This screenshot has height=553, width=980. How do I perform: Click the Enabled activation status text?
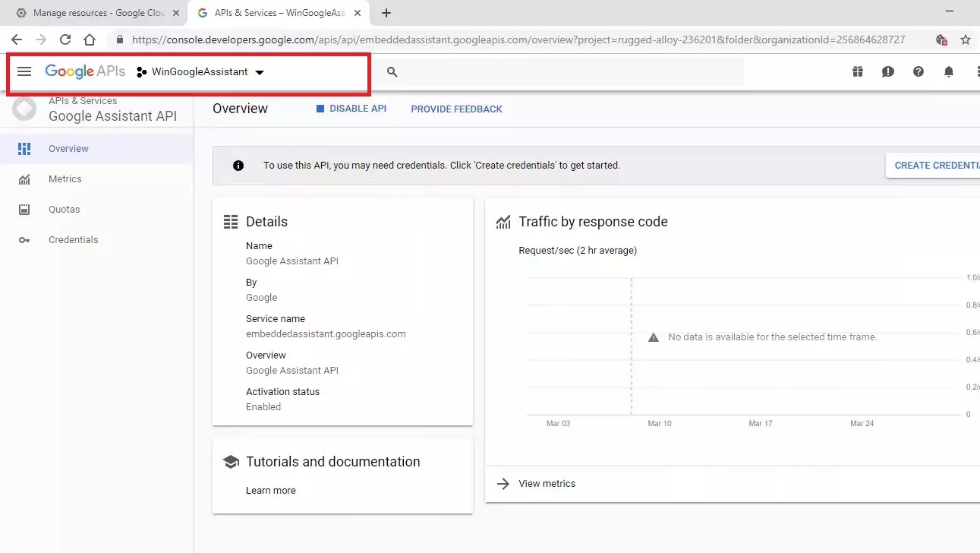[x=263, y=407]
